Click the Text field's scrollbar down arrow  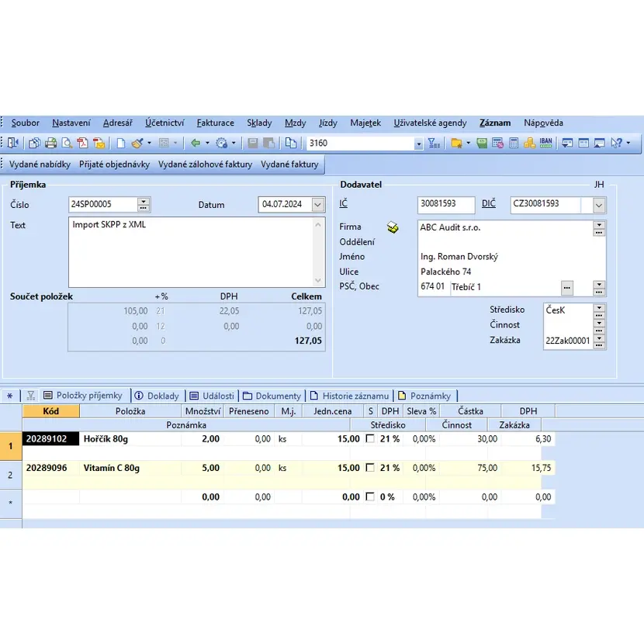click(318, 281)
